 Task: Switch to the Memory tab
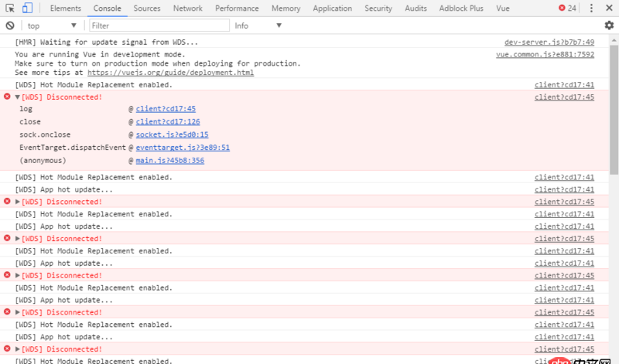coord(286,9)
